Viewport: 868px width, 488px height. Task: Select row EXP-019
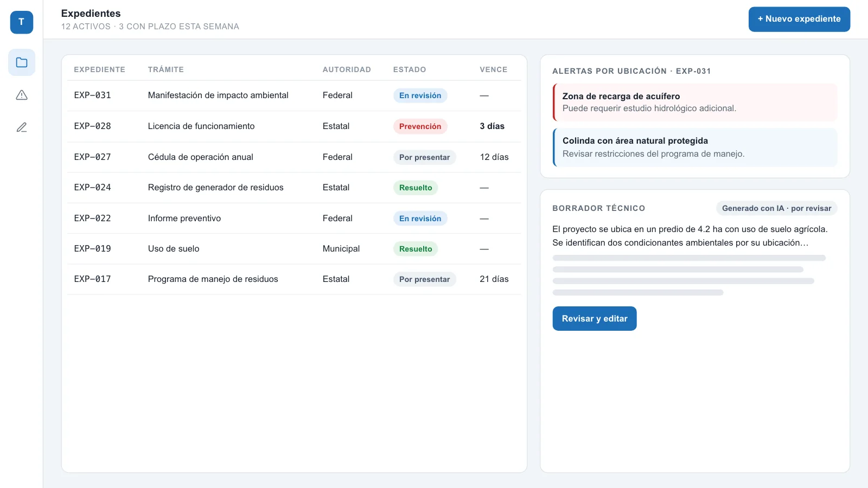point(294,249)
